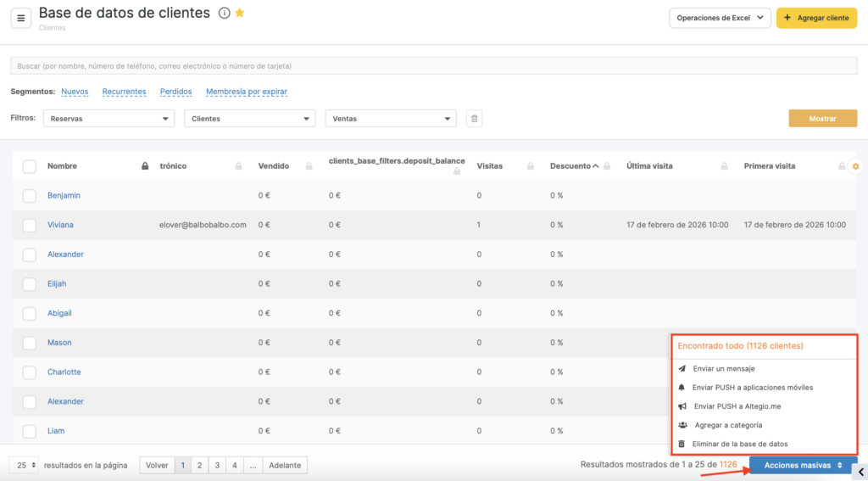The width and height of the screenshot is (868, 481).
Task: Toggle the favorite star icon
Action: (x=240, y=14)
